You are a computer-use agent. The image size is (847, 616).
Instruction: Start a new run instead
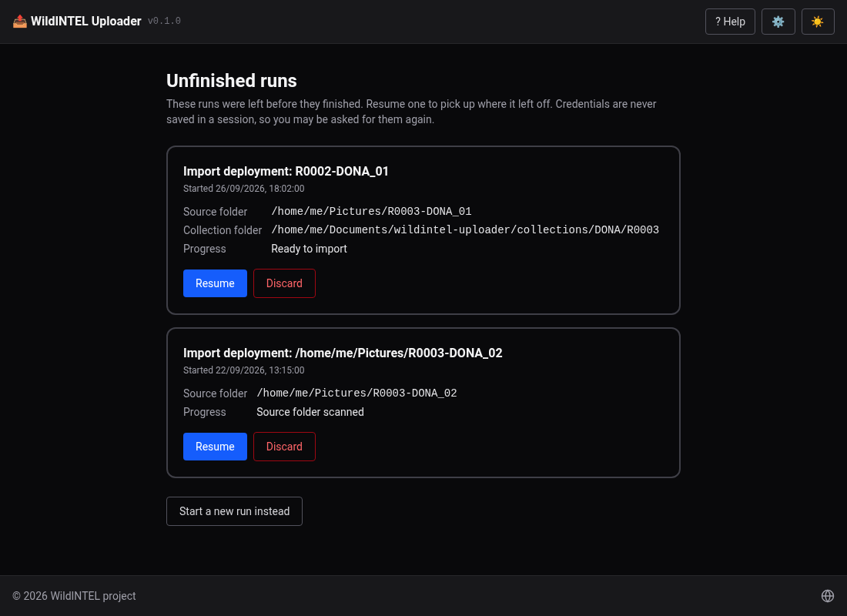(x=234, y=511)
